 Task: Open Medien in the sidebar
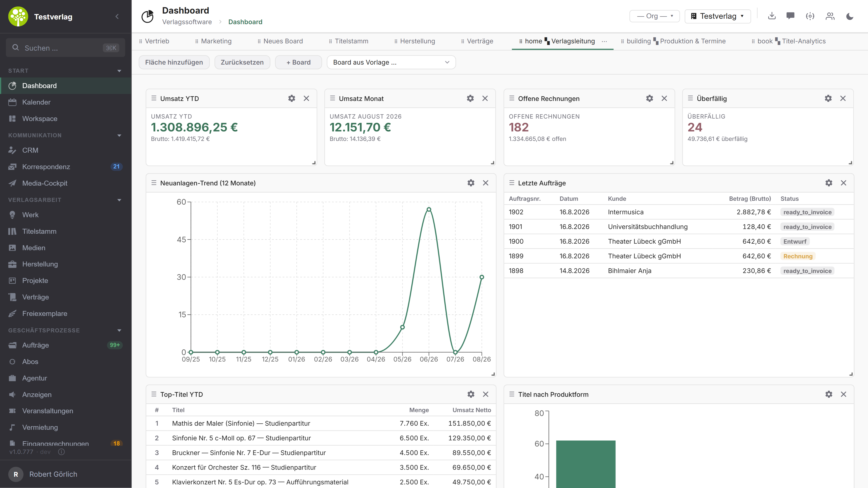66,248
